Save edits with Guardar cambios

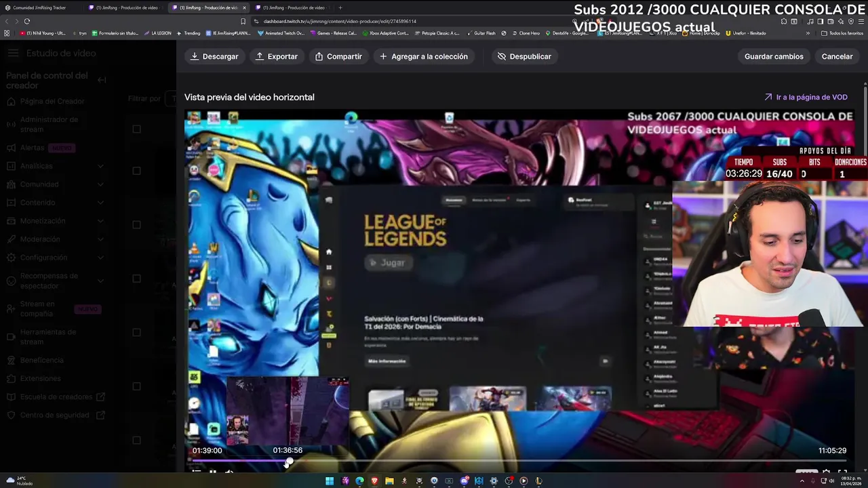774,56
